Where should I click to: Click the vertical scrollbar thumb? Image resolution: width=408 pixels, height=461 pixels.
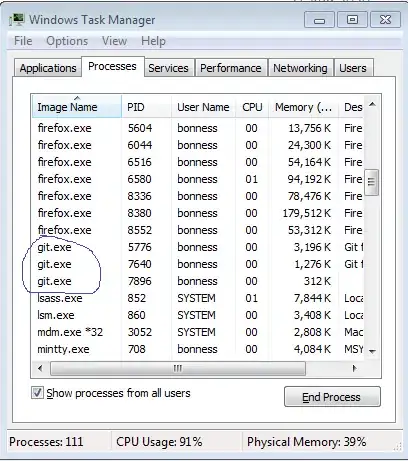(371, 182)
